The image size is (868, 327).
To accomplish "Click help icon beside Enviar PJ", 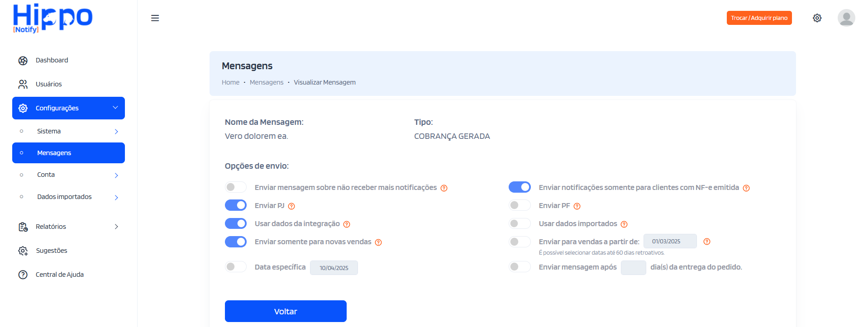I will 291,206.
